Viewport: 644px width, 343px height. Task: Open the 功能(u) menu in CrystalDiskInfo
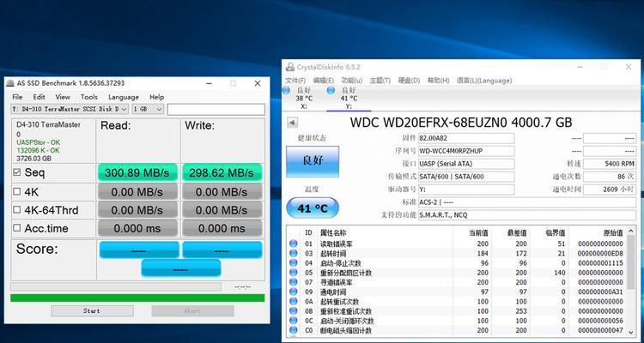coord(351,81)
